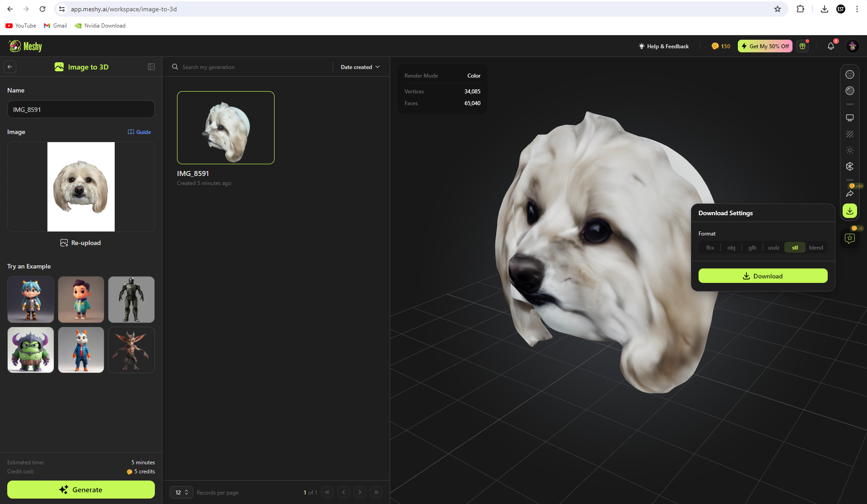Click Re-upload image button
Screen dimensions: 867x504
(81, 243)
